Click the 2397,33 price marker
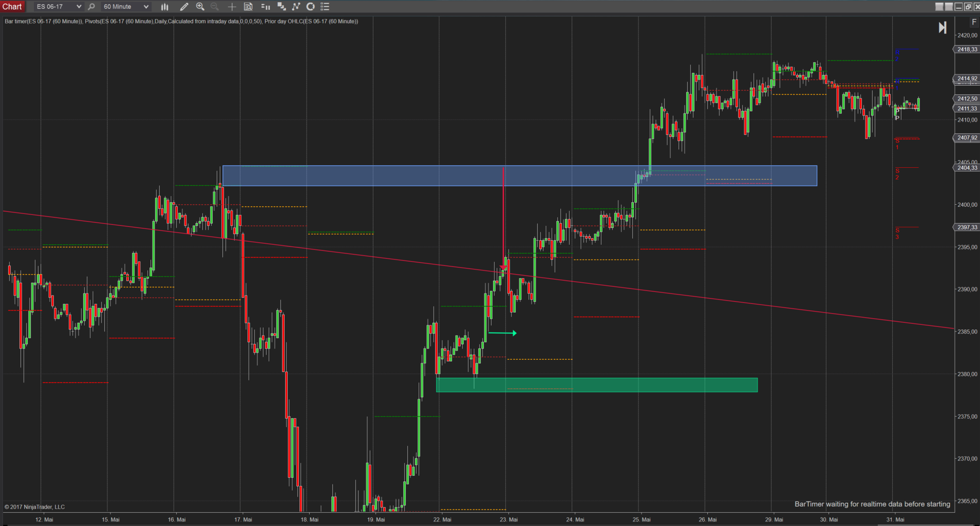Image resolution: width=980 pixels, height=526 pixels. (967, 227)
